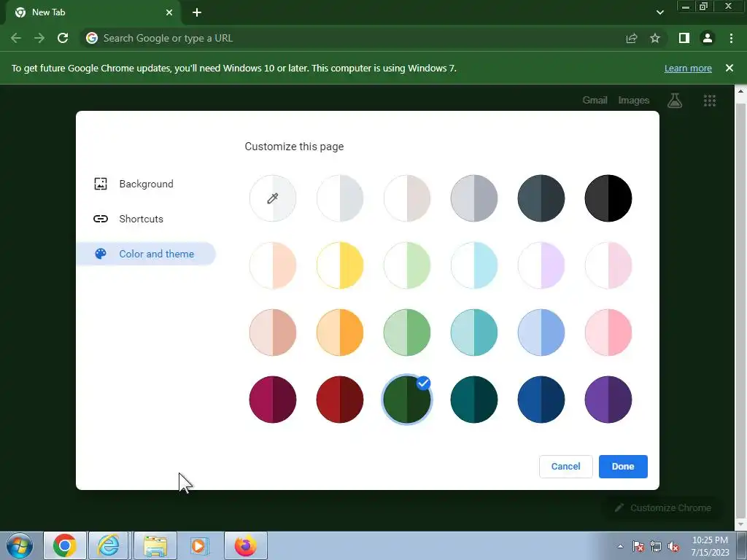Choose the yellow color theme
Image resolution: width=747 pixels, height=560 pixels.
[340, 265]
